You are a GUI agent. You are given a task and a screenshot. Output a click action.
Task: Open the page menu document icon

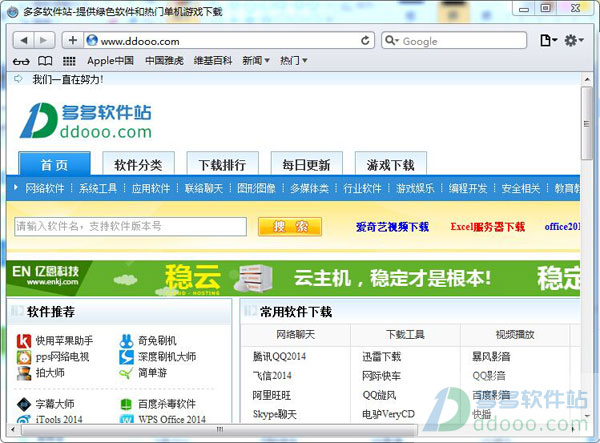[x=548, y=40]
